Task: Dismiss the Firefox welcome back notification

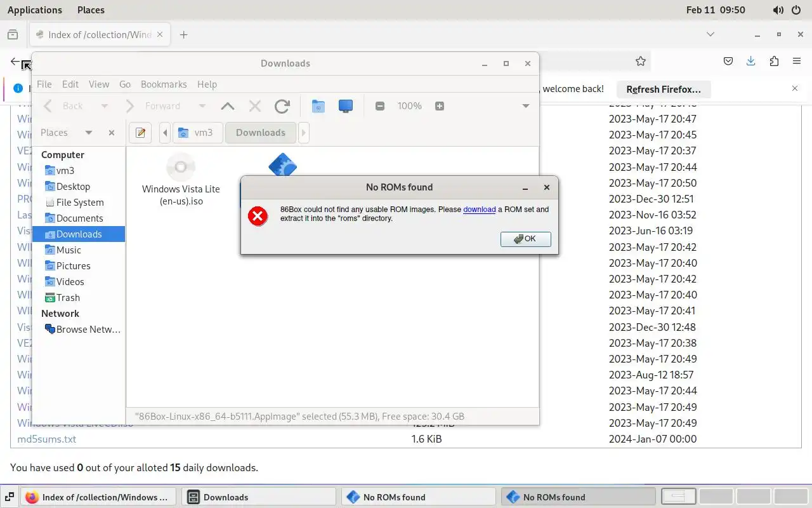Action: [795, 89]
